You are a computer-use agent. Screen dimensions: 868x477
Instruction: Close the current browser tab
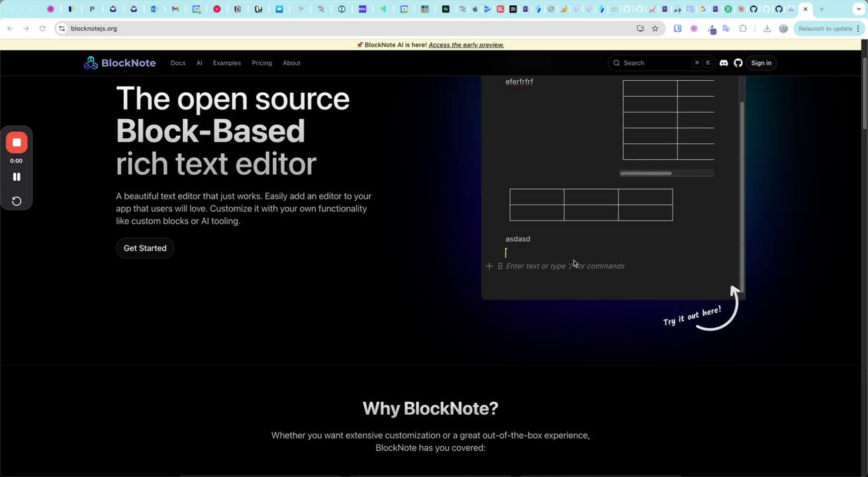point(805,9)
